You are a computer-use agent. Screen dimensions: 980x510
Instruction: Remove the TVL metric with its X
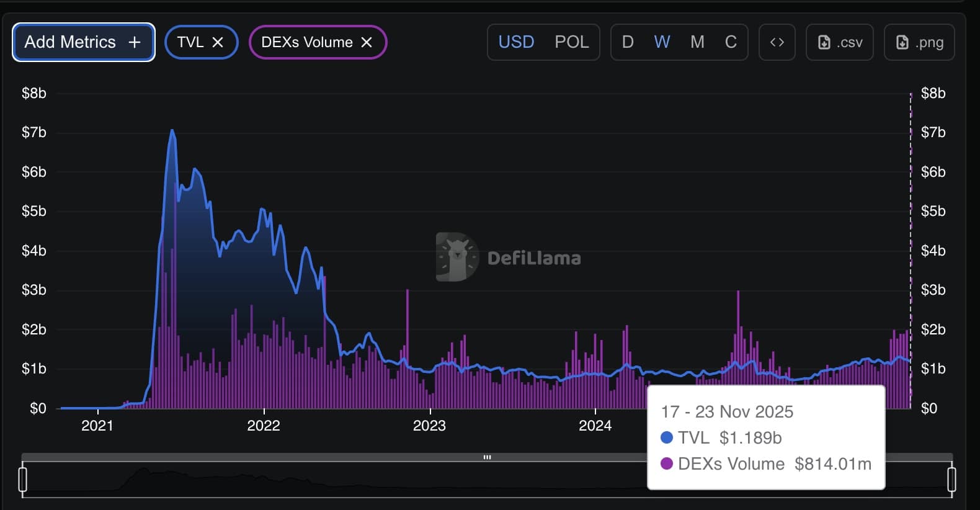(x=218, y=42)
